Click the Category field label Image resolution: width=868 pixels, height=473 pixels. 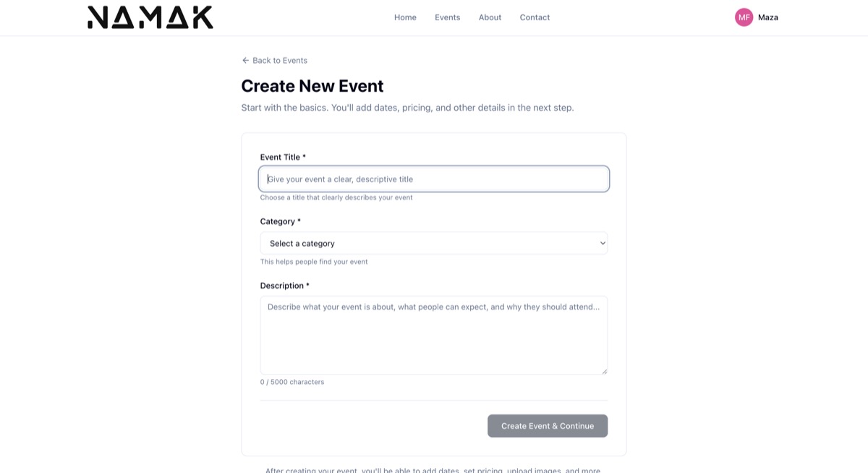point(281,221)
